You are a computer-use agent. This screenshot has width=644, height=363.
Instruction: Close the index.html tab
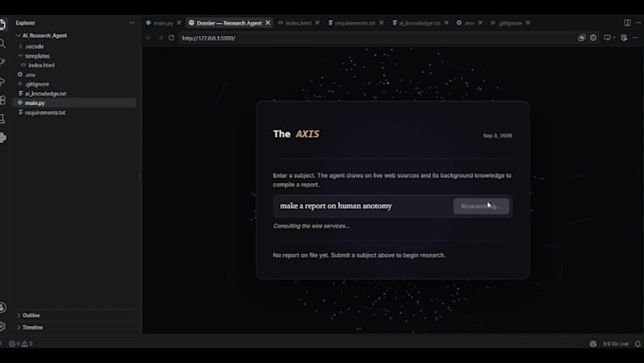[x=317, y=23]
